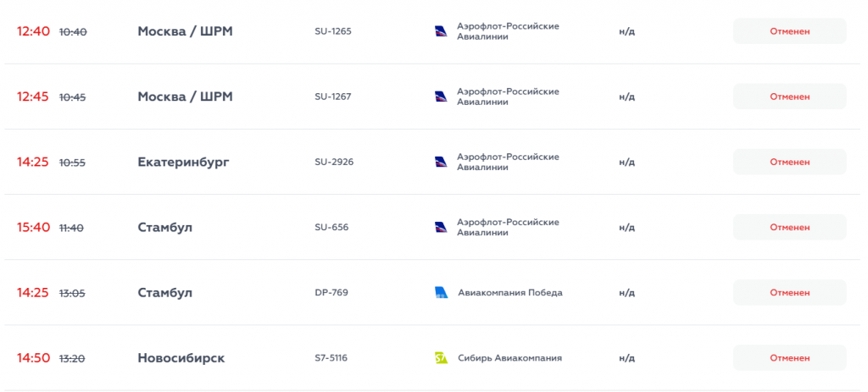The width and height of the screenshot is (868, 392).
Task: Click Aeroflot logo on flight SU-1267
Action: click(x=440, y=97)
